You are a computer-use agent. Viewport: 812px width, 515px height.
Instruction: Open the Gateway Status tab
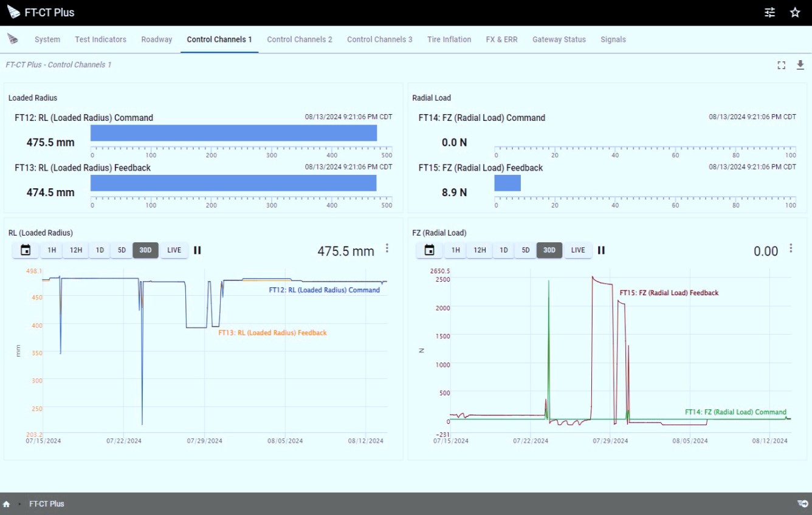click(559, 39)
